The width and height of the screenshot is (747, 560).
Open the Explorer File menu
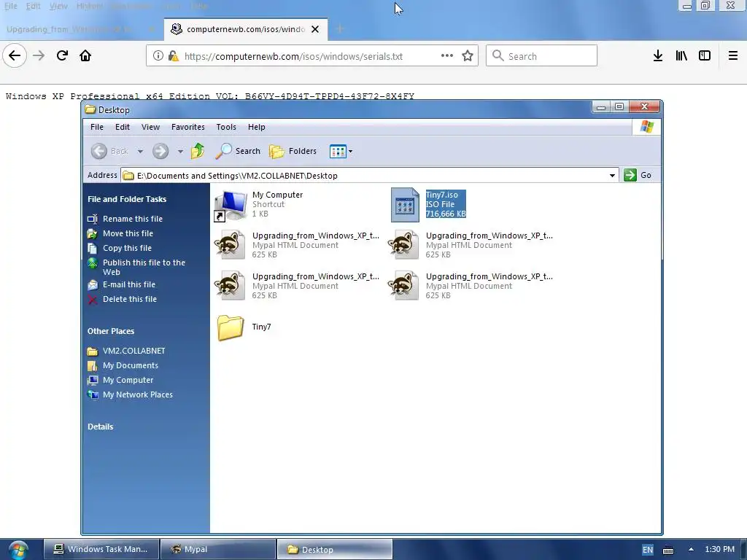coord(97,127)
